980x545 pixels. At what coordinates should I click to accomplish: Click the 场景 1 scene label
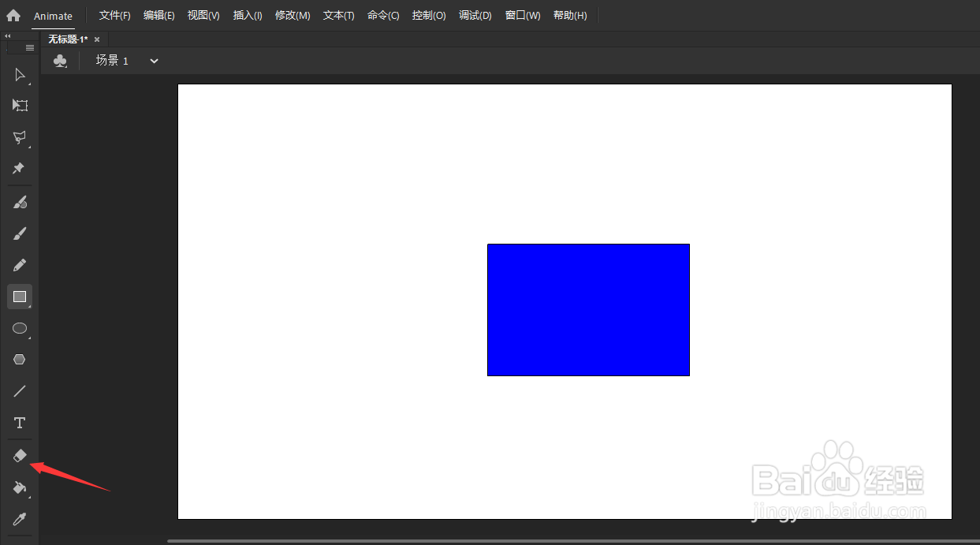coord(112,61)
